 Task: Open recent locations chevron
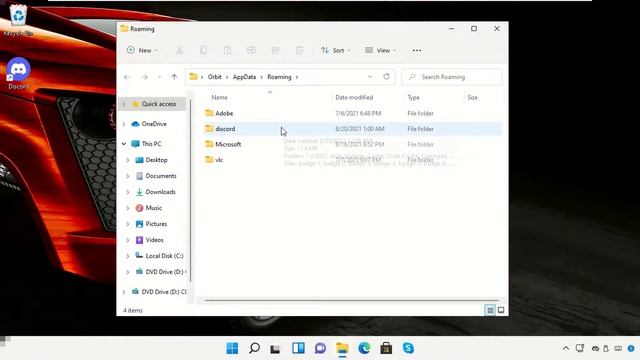pos(160,77)
